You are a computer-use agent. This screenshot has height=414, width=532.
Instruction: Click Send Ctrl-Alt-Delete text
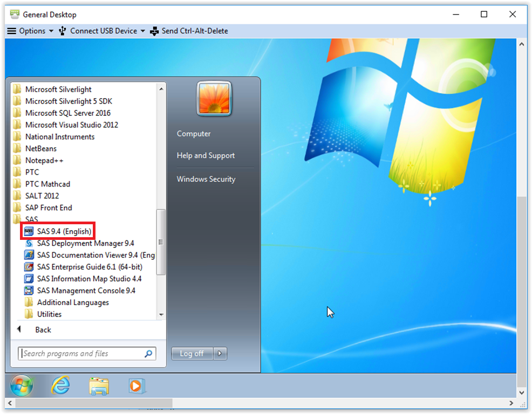click(x=195, y=31)
